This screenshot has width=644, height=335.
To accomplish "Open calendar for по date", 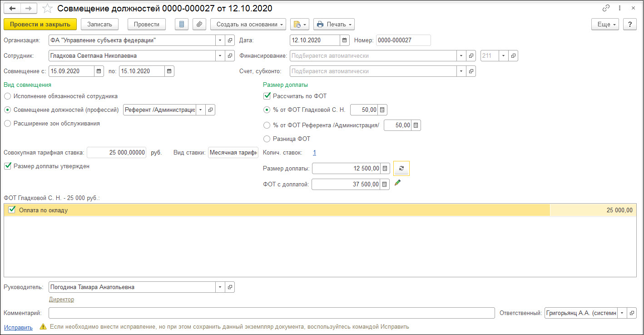I will tap(169, 71).
